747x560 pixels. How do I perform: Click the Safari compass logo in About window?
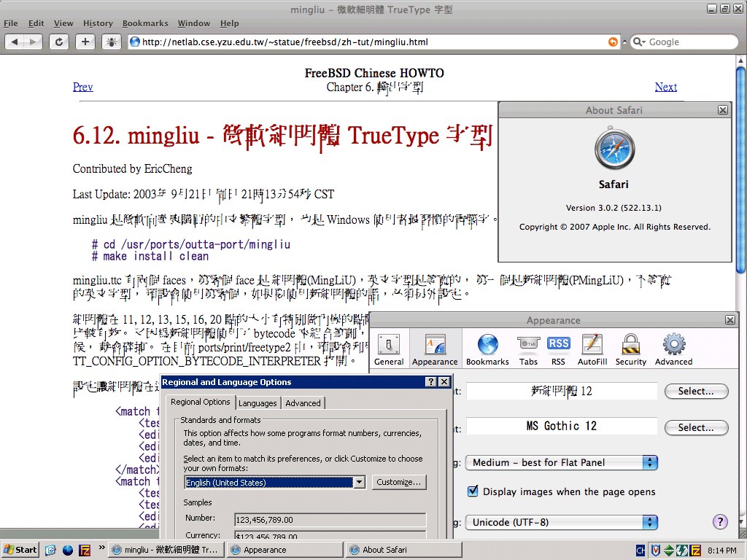(614, 149)
